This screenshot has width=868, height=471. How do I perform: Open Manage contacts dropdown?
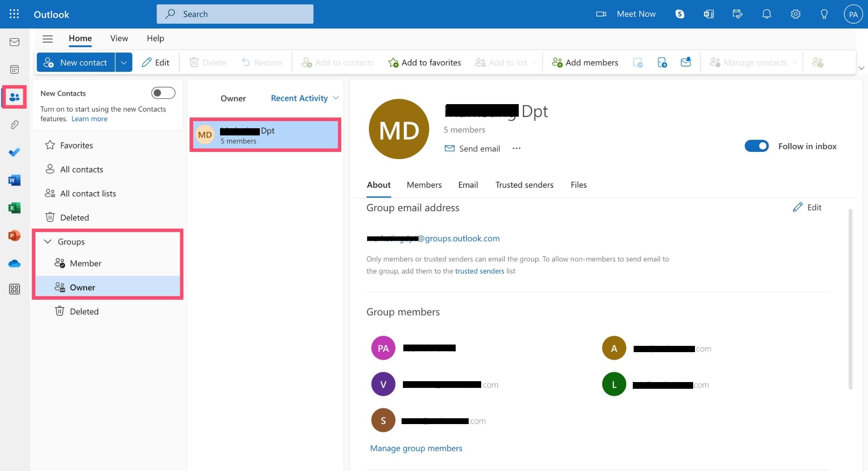754,63
